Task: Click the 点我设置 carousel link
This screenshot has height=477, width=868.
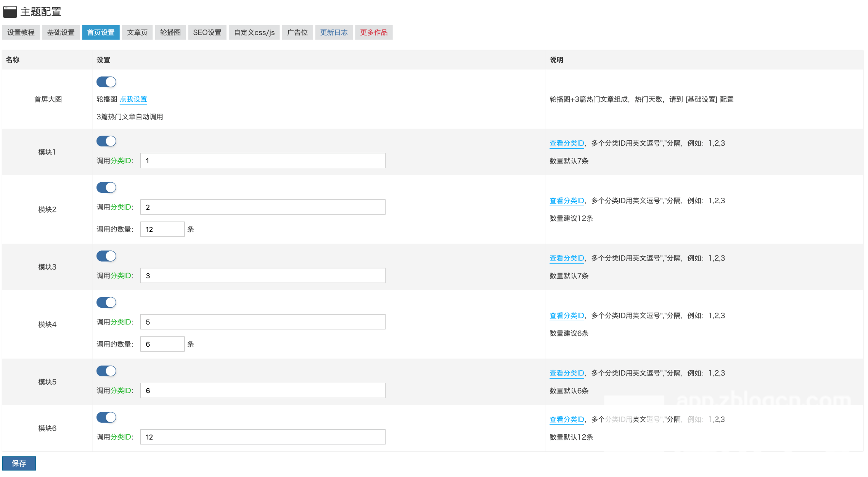Action: tap(133, 99)
